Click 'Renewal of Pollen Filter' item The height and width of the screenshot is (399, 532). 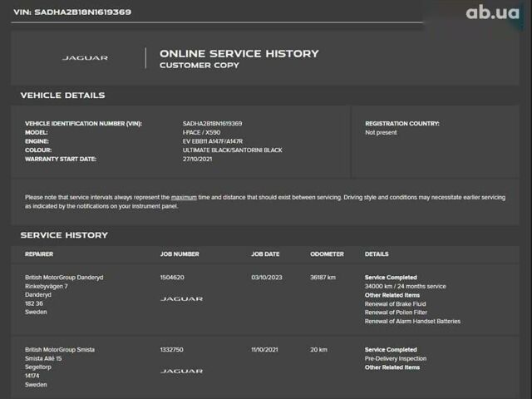[x=396, y=313]
